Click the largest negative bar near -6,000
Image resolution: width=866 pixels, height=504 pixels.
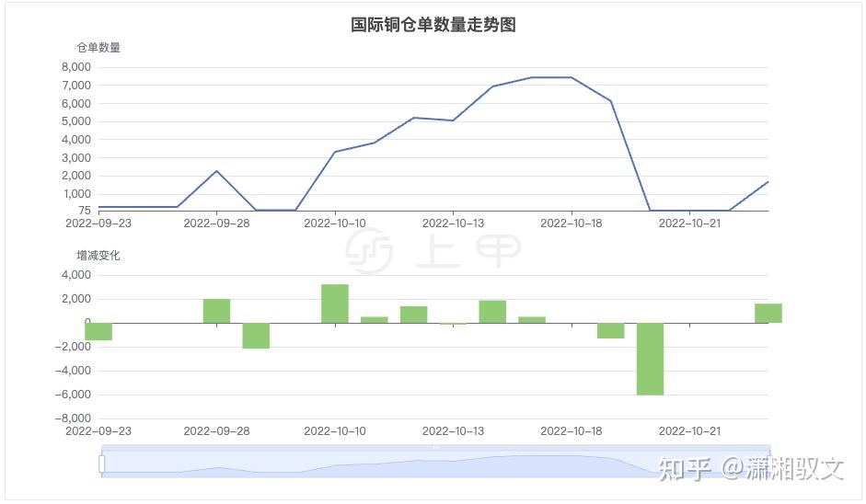[650, 359]
